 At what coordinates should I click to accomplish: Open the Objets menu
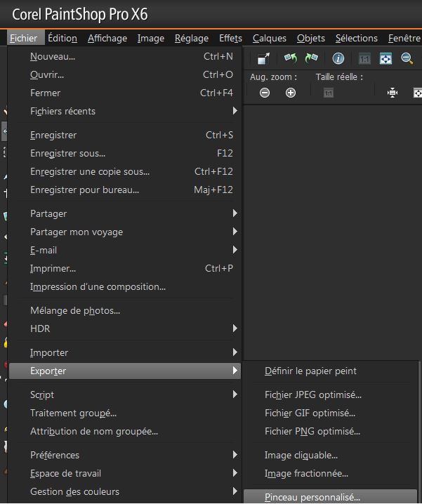(x=311, y=38)
